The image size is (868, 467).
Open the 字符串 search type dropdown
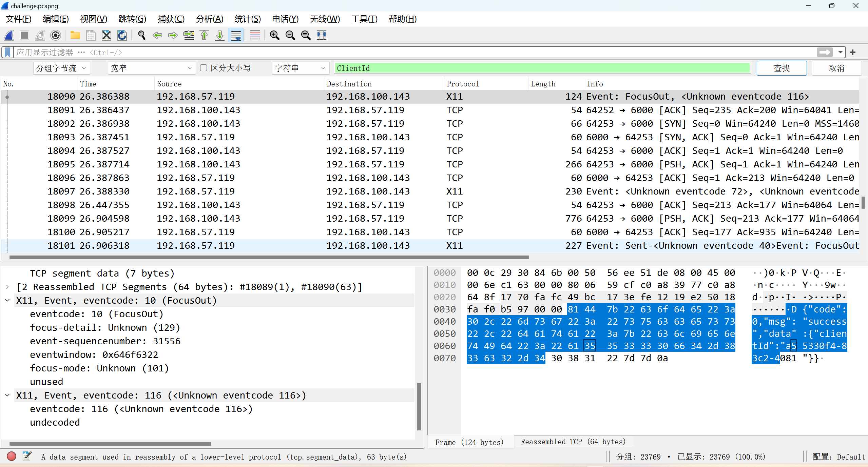click(x=301, y=68)
